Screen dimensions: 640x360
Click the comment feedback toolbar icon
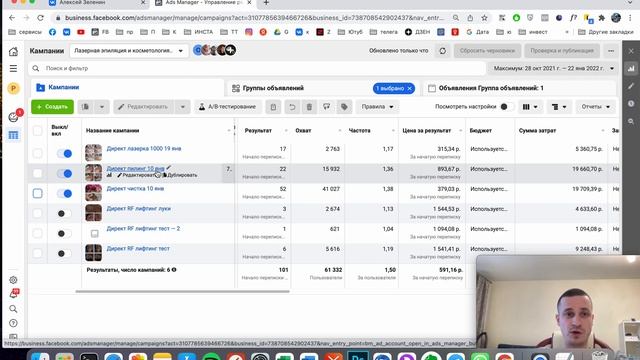(327, 107)
